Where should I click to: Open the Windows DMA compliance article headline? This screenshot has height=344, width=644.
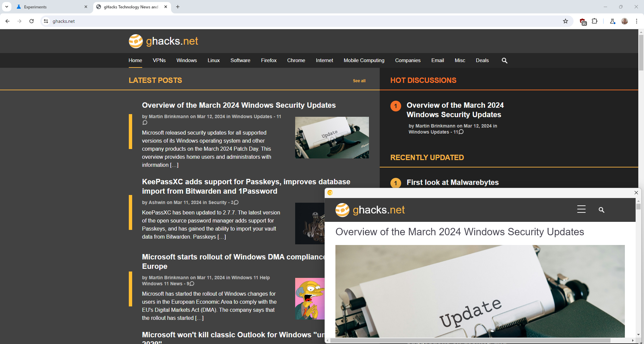233,261
